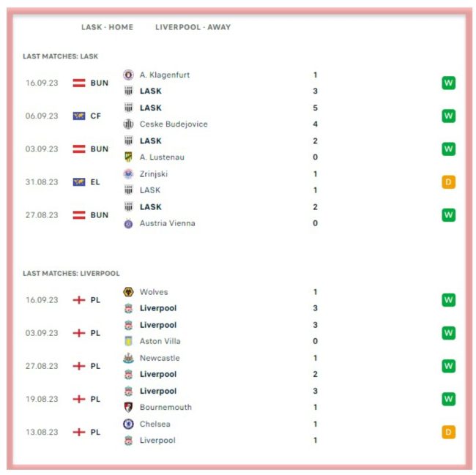This screenshot has height=475, width=476.
Task: Click the A. Klagenfurt club crest
Action: 128,75
